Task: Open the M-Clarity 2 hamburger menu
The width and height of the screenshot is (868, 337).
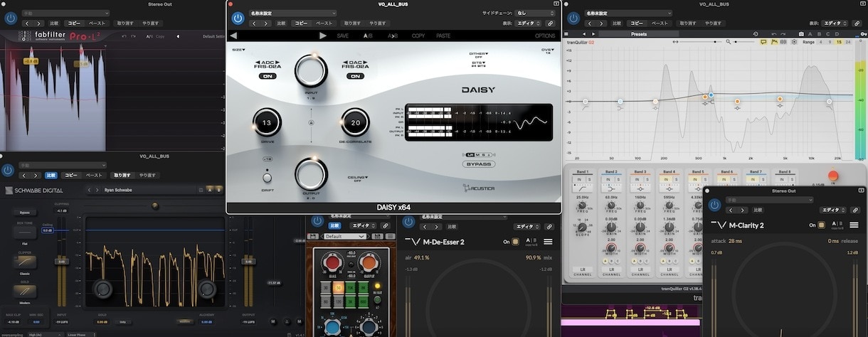Action: point(855,225)
